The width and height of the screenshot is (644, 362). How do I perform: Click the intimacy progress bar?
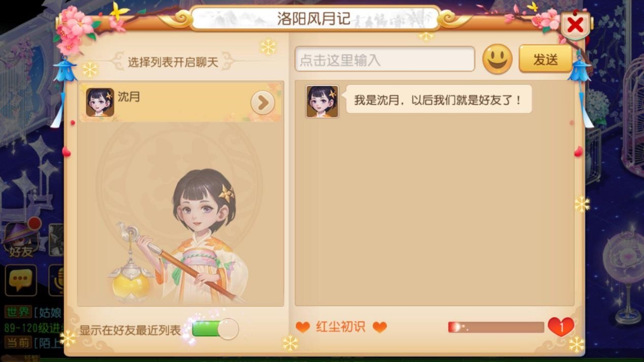point(496,327)
